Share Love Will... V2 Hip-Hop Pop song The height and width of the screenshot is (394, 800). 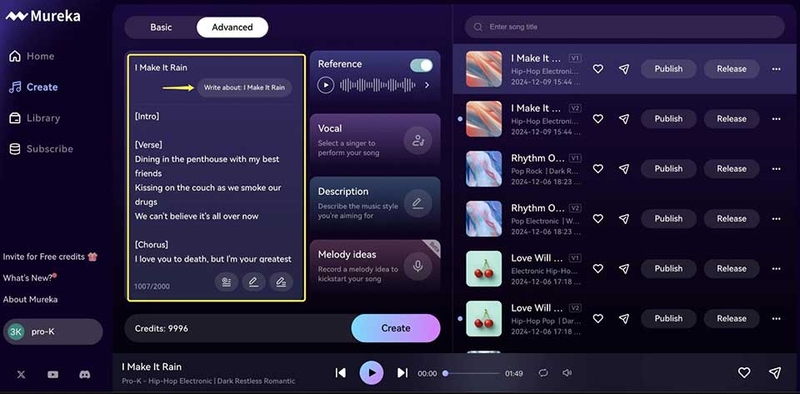point(624,318)
